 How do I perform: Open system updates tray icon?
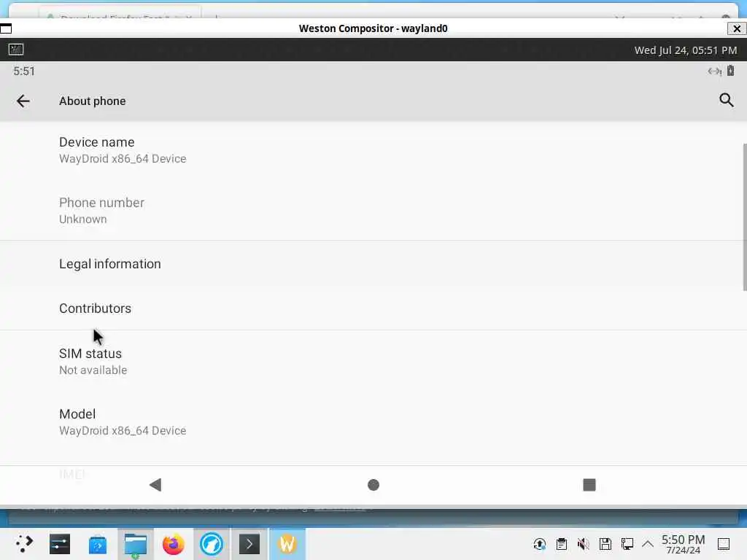540,544
